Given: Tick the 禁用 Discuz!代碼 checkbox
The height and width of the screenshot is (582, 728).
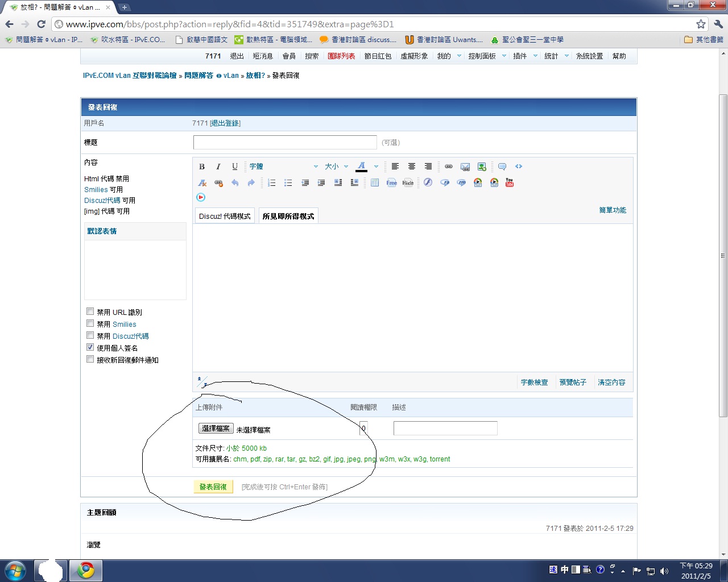Looking at the screenshot, I should click(90, 335).
